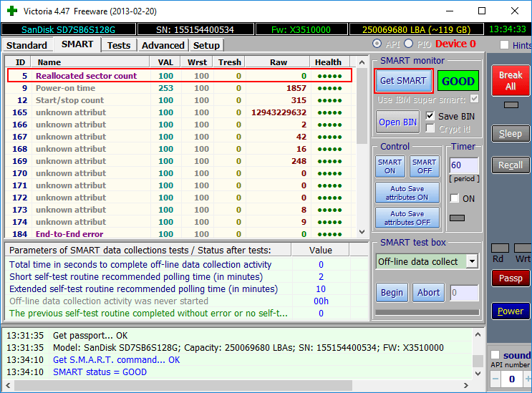Click the SMART table vertical scrollbar thumb
Viewport: 532px width, 393px height.
362,106
